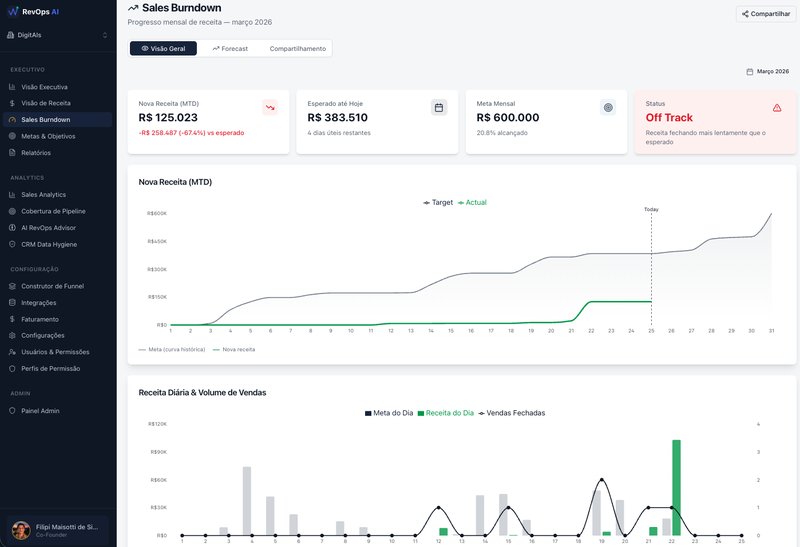Toggle the Meta do Dia legend entry
Screen dimensions: 800x547
pos(389,413)
